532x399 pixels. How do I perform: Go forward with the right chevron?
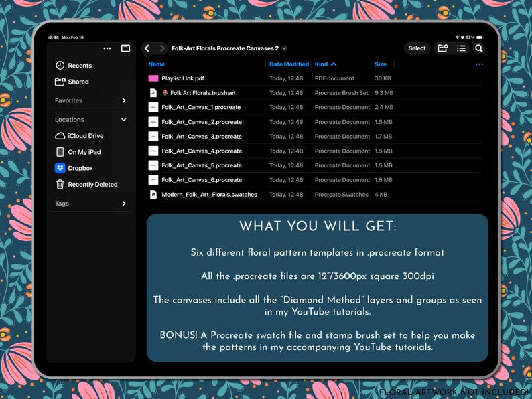(162, 48)
